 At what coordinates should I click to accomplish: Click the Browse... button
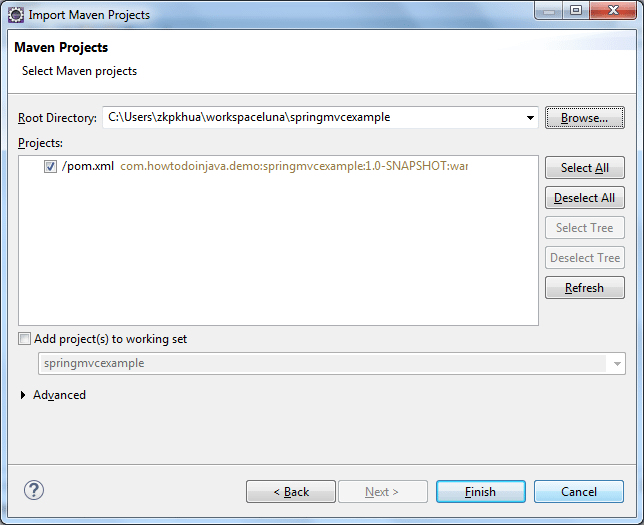[x=584, y=118]
